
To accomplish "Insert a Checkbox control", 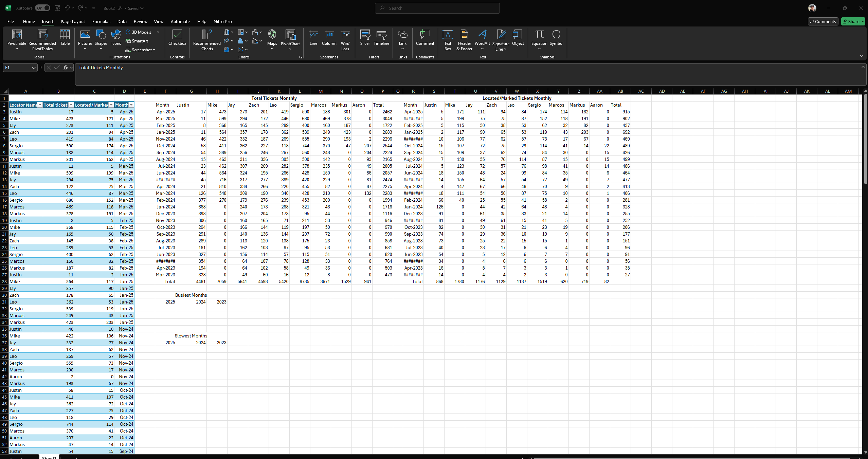I will pyautogui.click(x=177, y=38).
